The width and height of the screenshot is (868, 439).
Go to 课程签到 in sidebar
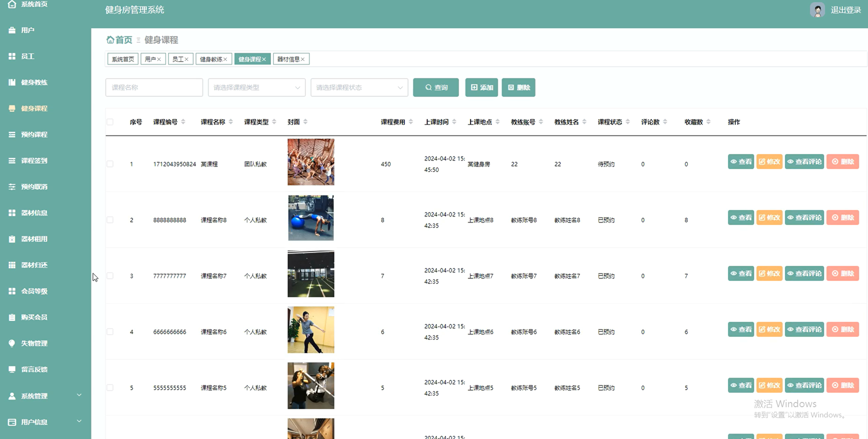34,161
